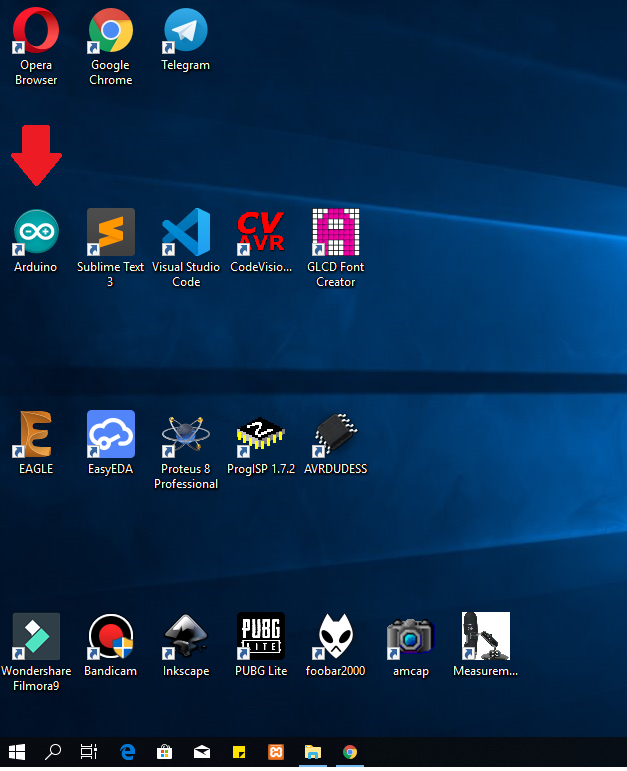Screen dimensions: 627x771
Task: Click the amcap camera icon
Action: 411,638
